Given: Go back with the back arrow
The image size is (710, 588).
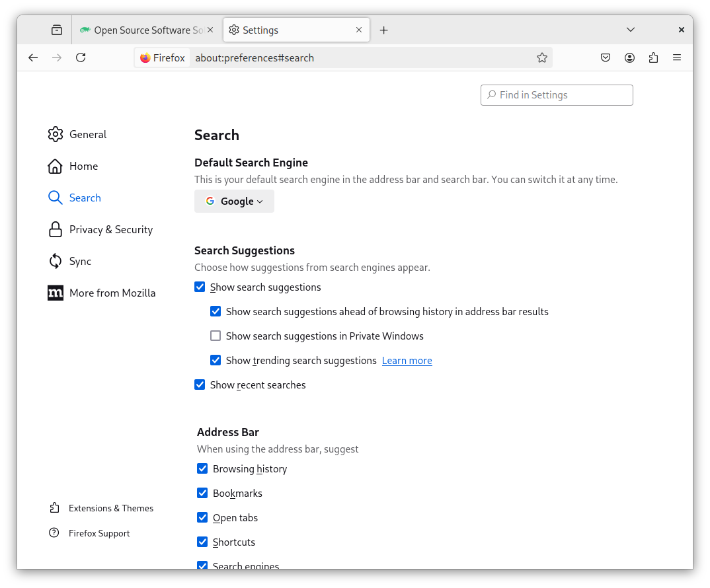Looking at the screenshot, I should click(33, 57).
